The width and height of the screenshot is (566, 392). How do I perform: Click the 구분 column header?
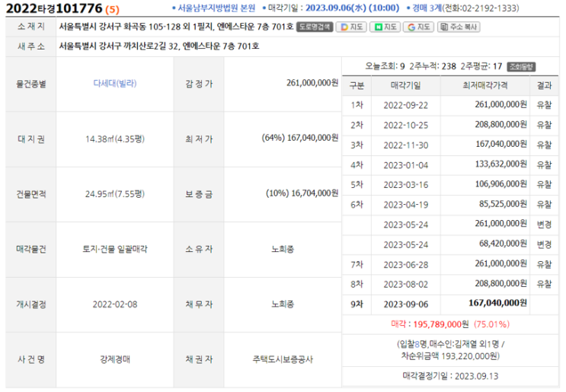click(x=357, y=85)
